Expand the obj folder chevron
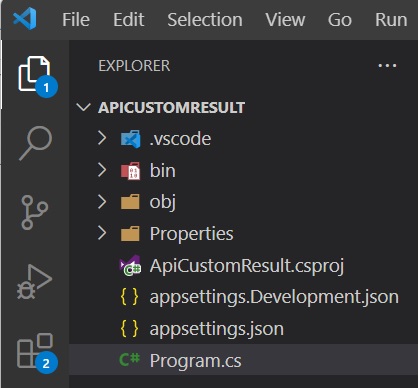 coord(102,201)
